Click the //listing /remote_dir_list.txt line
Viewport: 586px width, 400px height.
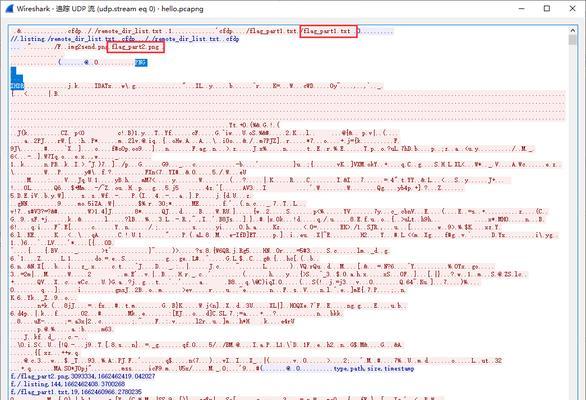[125, 39]
